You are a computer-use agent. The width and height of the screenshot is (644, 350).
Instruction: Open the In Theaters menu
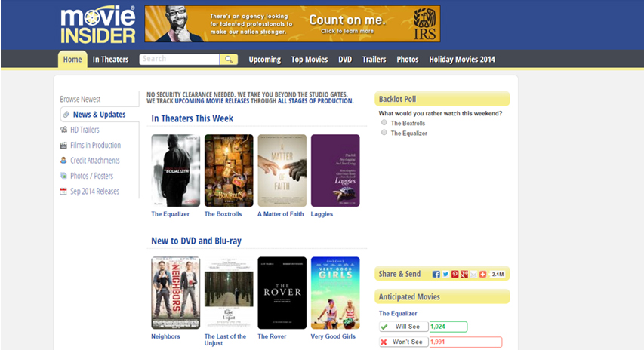(110, 60)
